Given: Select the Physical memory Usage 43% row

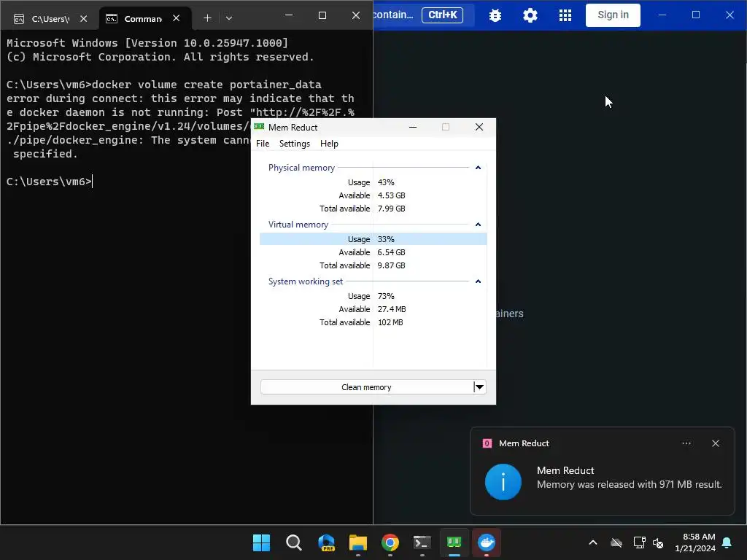Looking at the screenshot, I should (x=373, y=182).
